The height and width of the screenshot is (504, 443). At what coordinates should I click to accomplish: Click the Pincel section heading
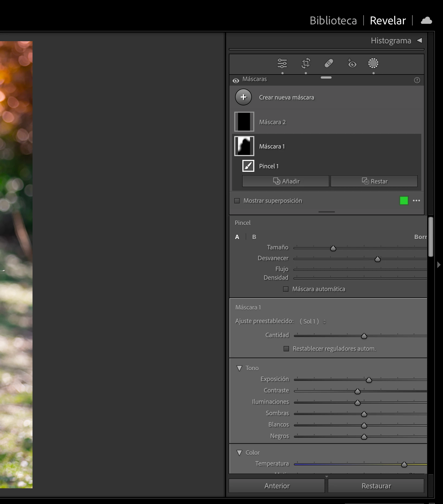coord(243,223)
